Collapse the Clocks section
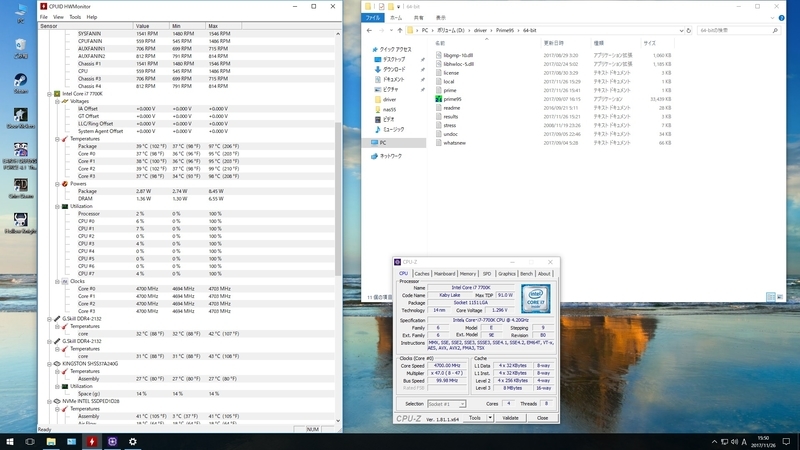This screenshot has width=800, height=450. coord(57,281)
